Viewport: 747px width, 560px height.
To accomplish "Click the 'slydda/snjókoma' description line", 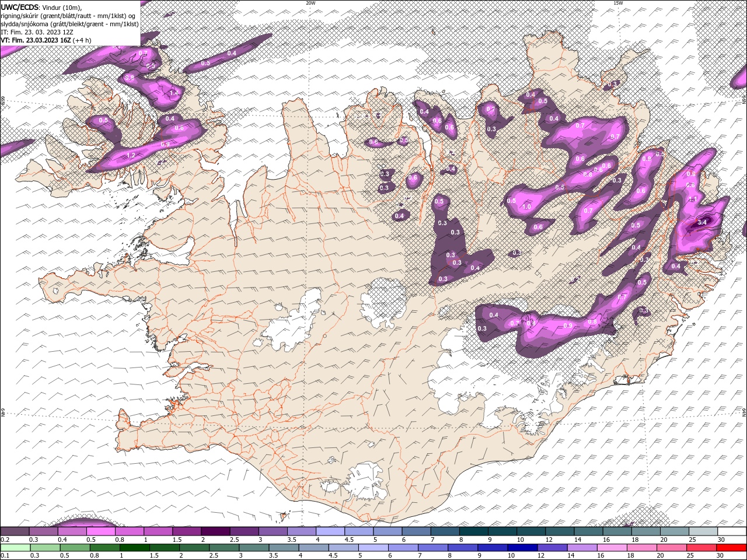I will click(69, 24).
